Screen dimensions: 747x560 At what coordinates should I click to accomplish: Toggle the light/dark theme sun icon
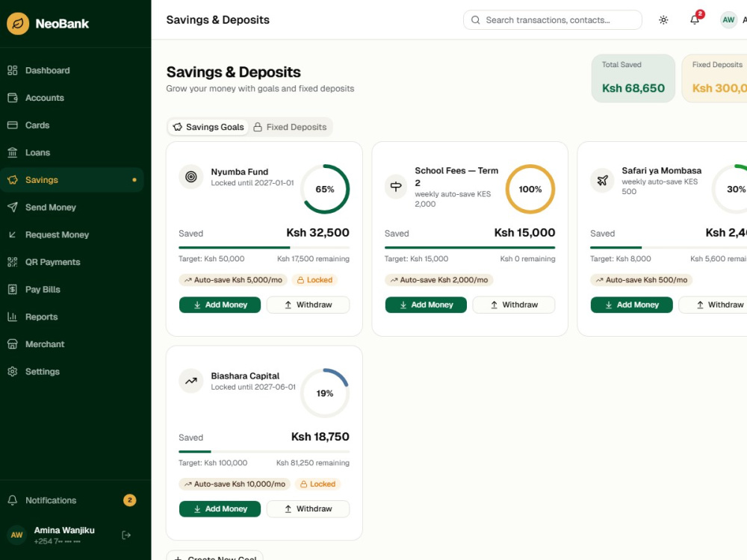[663, 20]
